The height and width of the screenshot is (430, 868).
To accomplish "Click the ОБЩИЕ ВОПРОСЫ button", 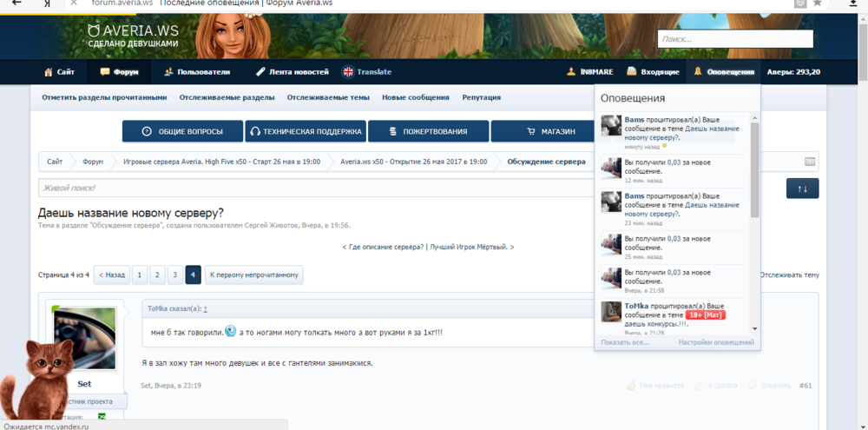I will pos(182,131).
